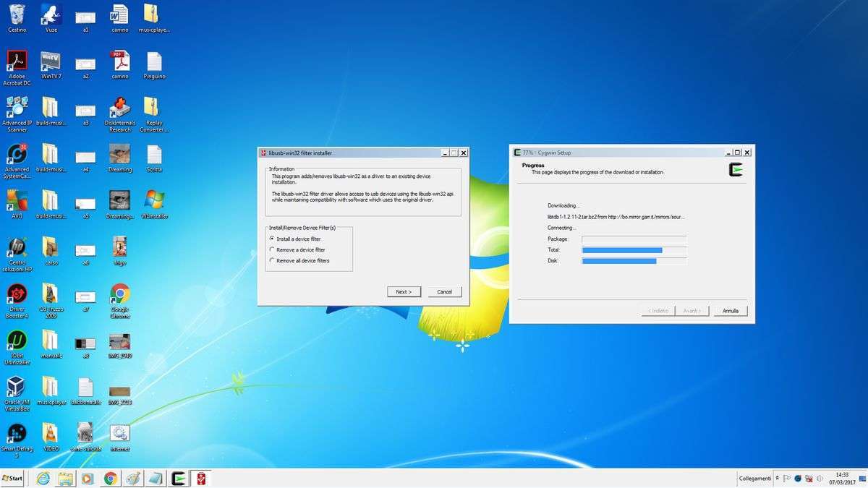The width and height of the screenshot is (868, 488).
Task: Select the Smart Defrag 5 shortcut
Action: (x=17, y=440)
